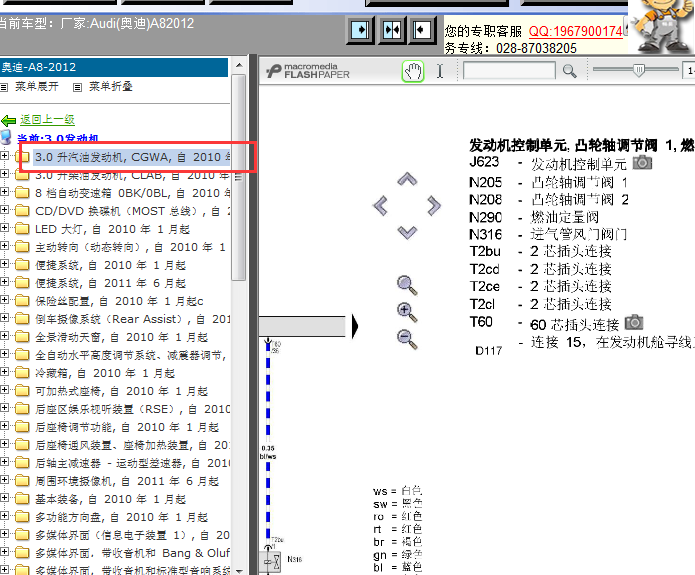Click the 菜单折叠 text link
This screenshot has width=695, height=575.
111,86
